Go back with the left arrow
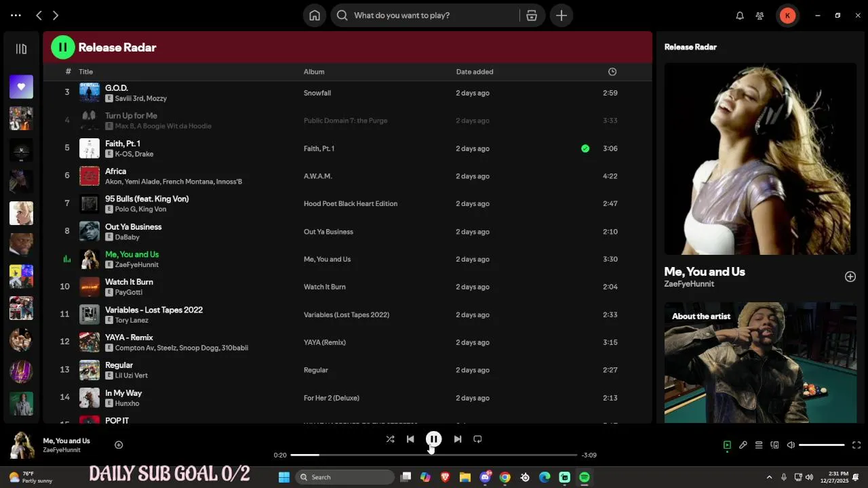Image resolution: width=868 pixels, height=488 pixels. pyautogui.click(x=39, y=16)
